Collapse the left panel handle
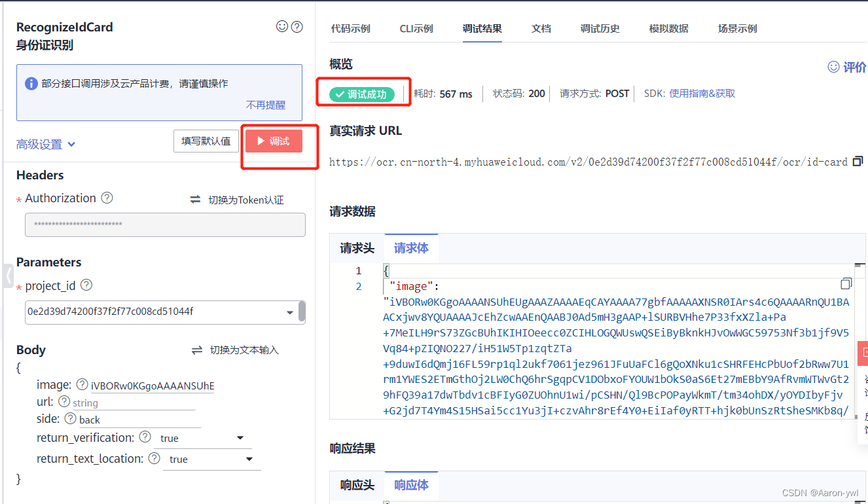The image size is (868, 504). [x=7, y=275]
